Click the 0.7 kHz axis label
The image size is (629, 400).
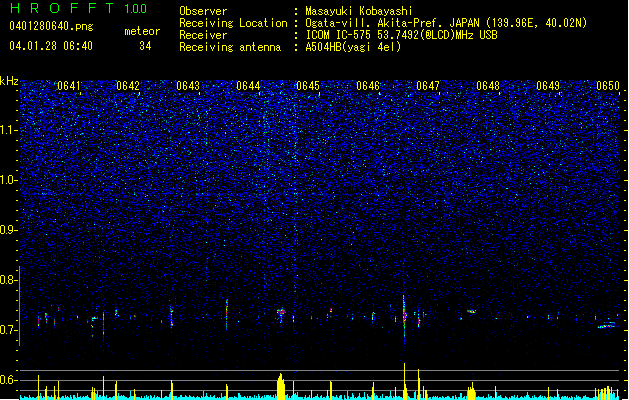coord(9,330)
